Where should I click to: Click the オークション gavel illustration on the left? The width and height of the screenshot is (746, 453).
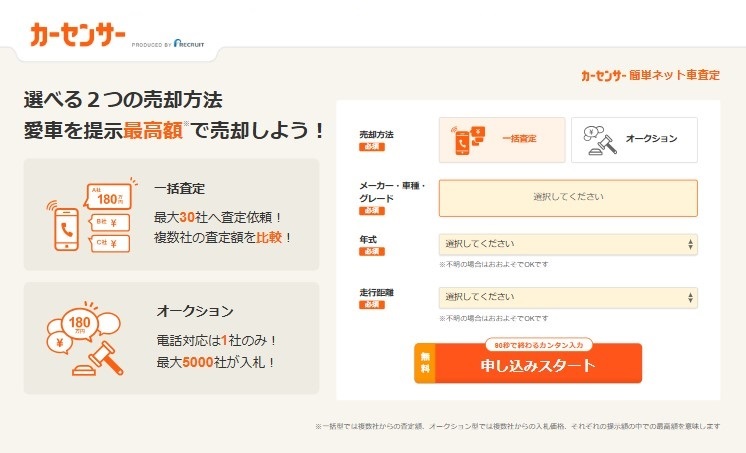[99, 359]
